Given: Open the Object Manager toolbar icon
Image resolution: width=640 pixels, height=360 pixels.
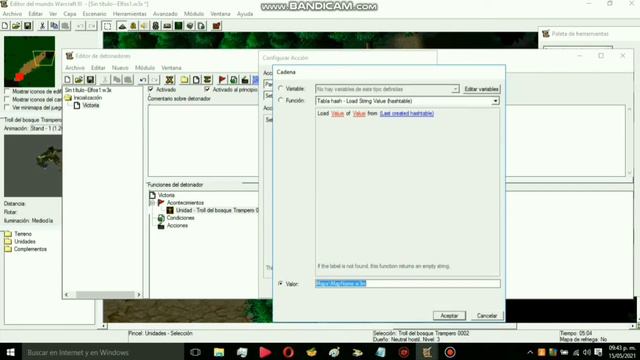Looking at the screenshot, I should coord(190,26).
